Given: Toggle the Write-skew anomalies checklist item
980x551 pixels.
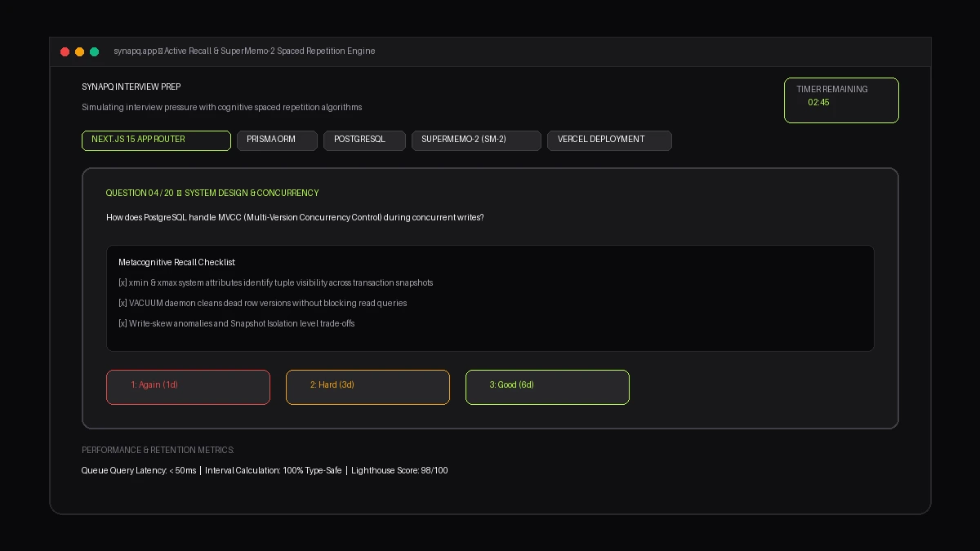Looking at the screenshot, I should click(x=237, y=323).
